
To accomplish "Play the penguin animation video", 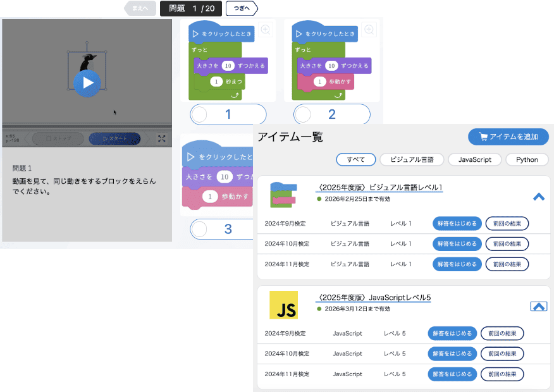I will click(x=87, y=82).
